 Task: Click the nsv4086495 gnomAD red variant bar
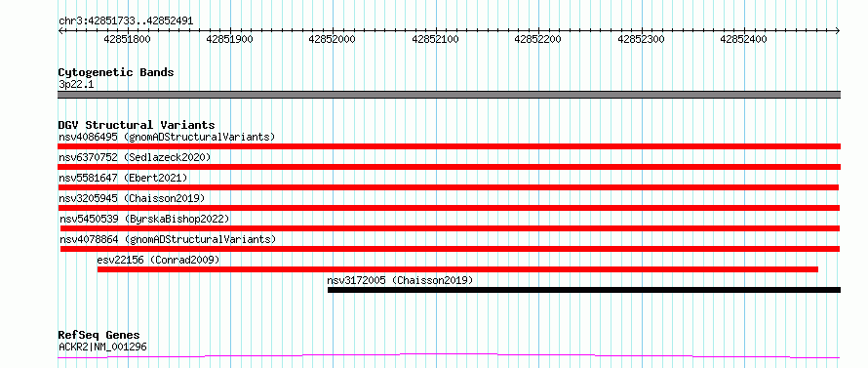[449, 146]
